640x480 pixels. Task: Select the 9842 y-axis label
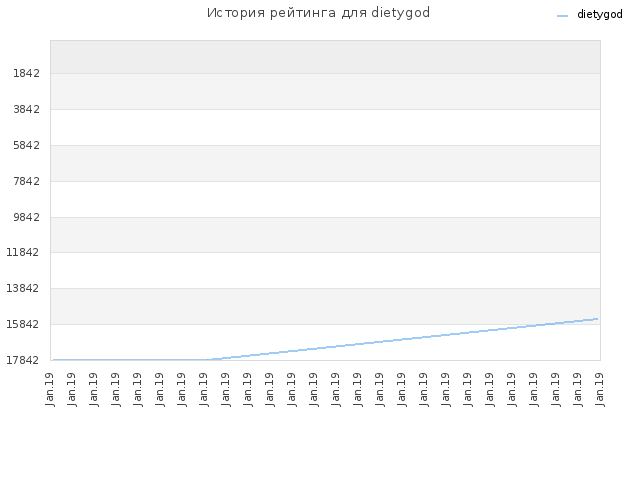coord(27,217)
